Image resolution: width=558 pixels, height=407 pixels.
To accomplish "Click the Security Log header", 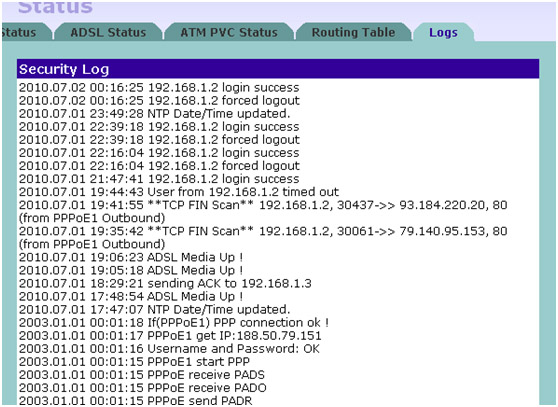I will (278, 69).
